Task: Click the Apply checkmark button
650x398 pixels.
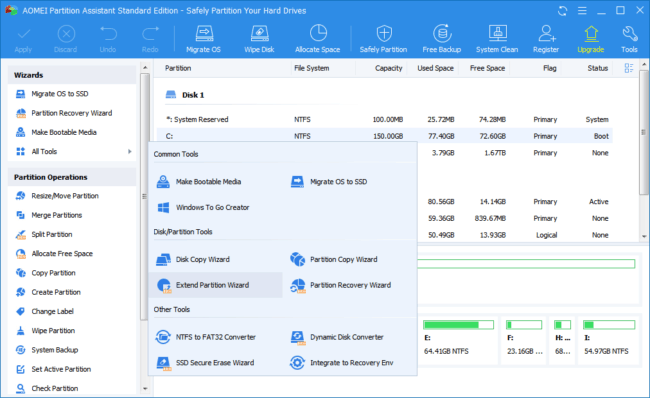Action: click(23, 39)
